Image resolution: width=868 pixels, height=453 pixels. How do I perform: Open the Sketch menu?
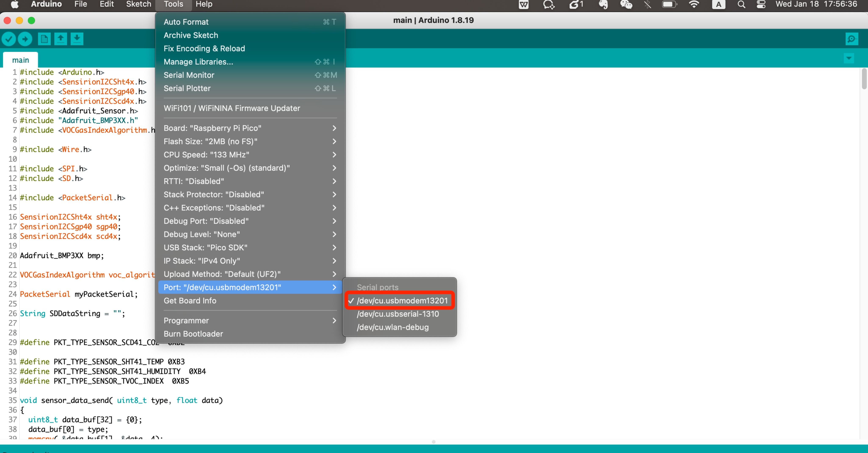(139, 4)
